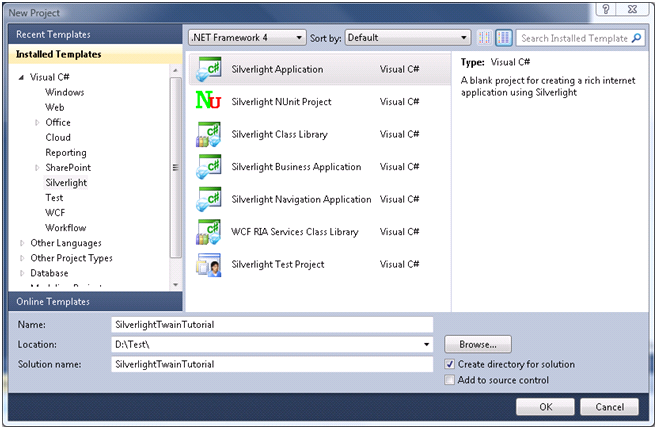
Task: Close the New Project dialog
Action: (x=632, y=10)
